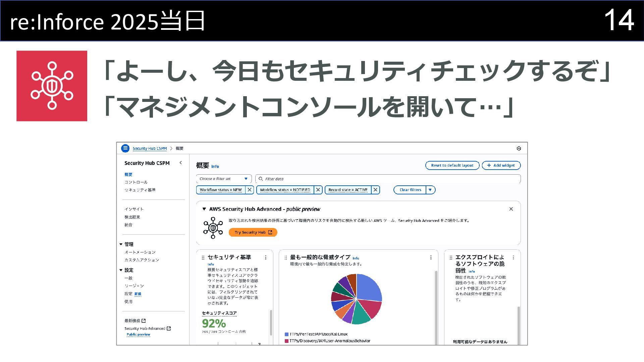Viewport: 644px width, 362px height.
Task: Click blue legend swatch for TTPs/PenTest:IAMUser/KaliLinux
Action: pos(286,334)
